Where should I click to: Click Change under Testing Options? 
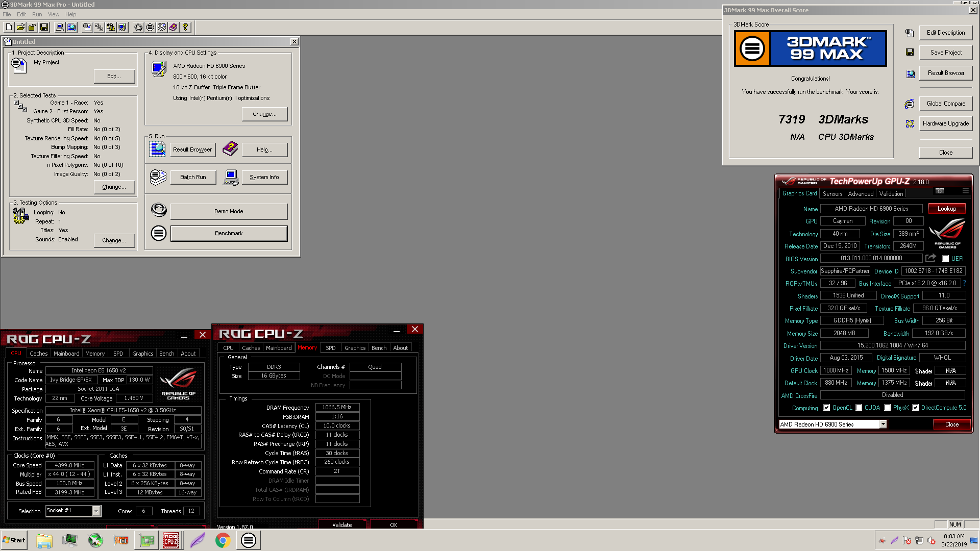pyautogui.click(x=114, y=240)
